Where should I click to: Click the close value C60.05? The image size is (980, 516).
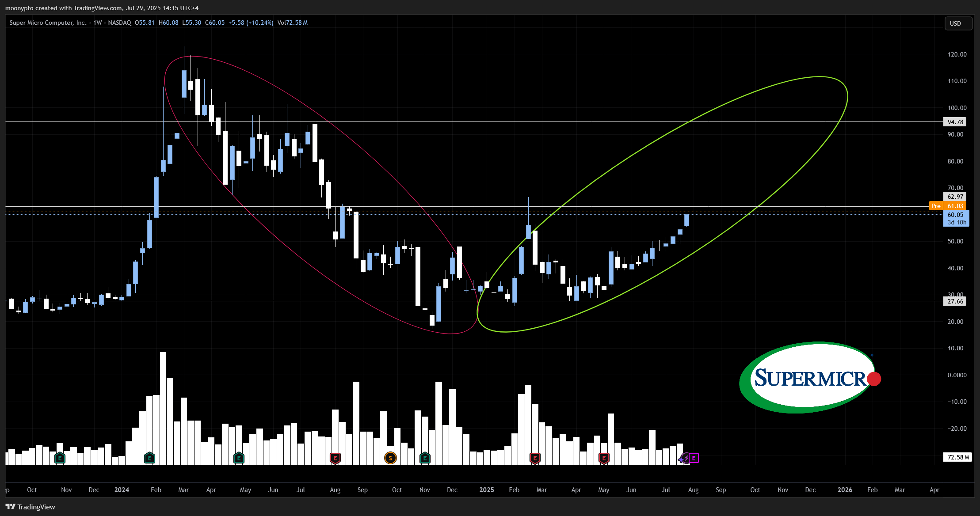coord(215,23)
